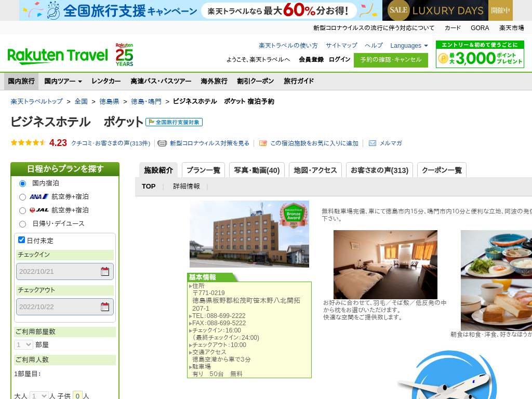The width and height of the screenshot is (532, 399).
Task: Open the 楽天トラベルの使い方 link
Action: 288,46
